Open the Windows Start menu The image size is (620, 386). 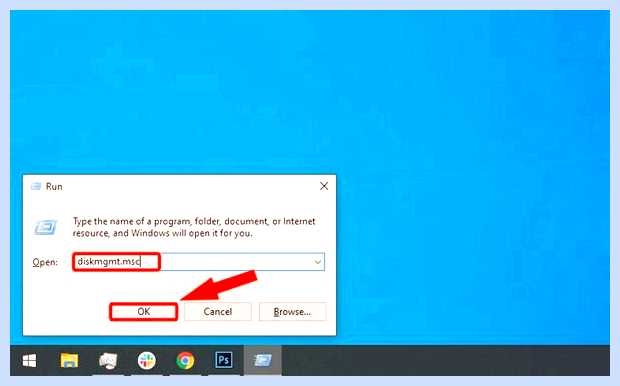[29, 360]
